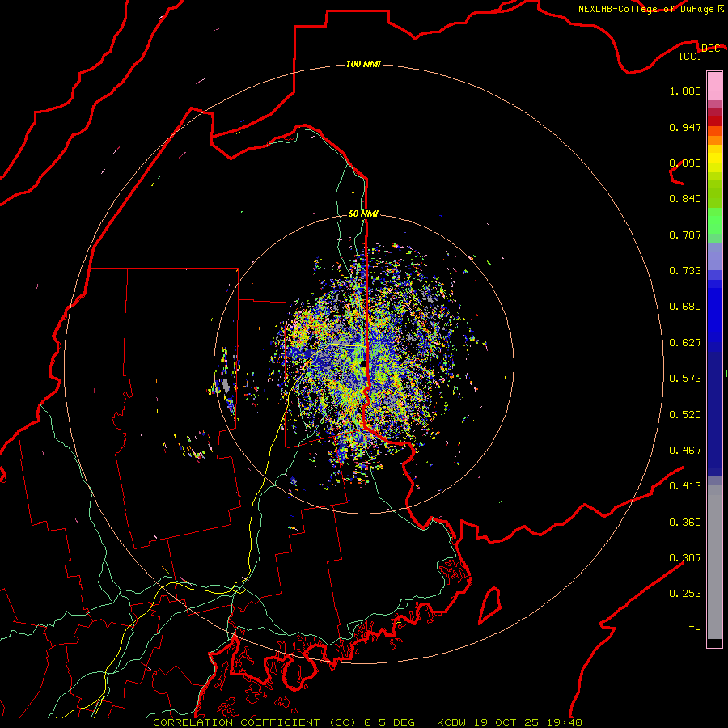Image resolution: width=728 pixels, height=728 pixels.
Task: Click the TH threshold label on the scale
Action: pyautogui.click(x=695, y=630)
